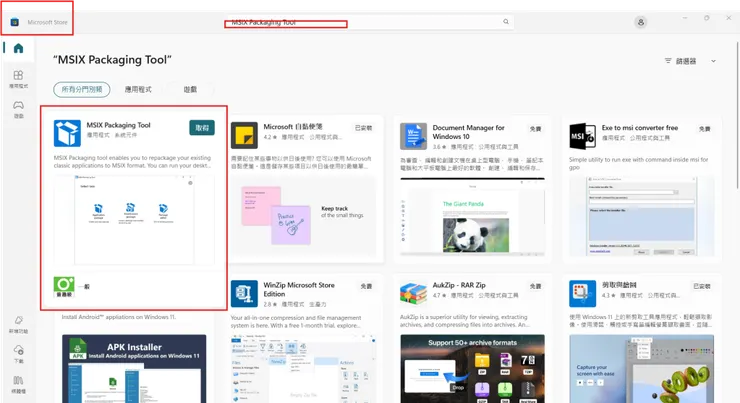Open the Downloads sidebar icon
Image resolution: width=740 pixels, height=403 pixels.
click(18, 353)
